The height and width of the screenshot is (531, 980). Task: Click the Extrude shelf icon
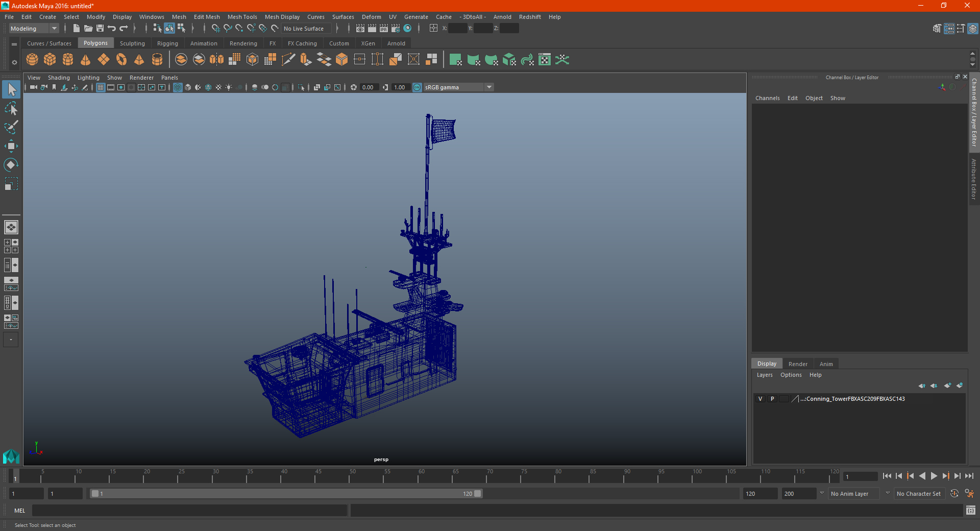pos(306,60)
